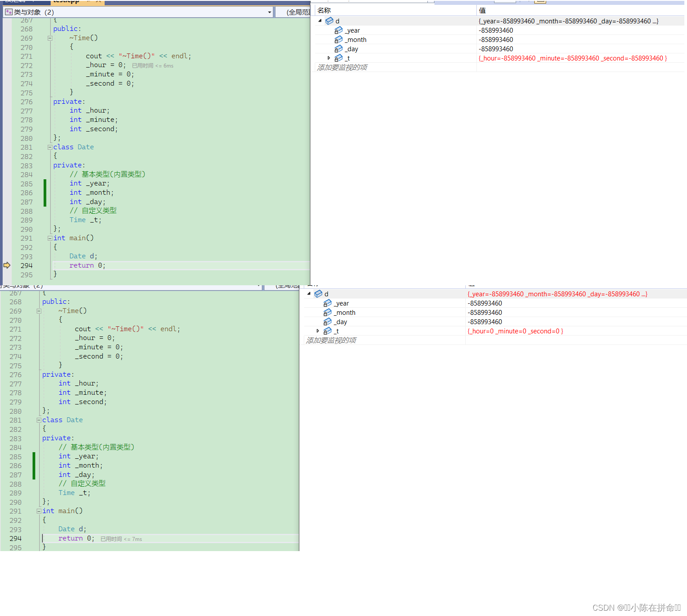Click the variable icon for d in the upper watch panel
Screen dimensions: 687x616
click(329, 21)
